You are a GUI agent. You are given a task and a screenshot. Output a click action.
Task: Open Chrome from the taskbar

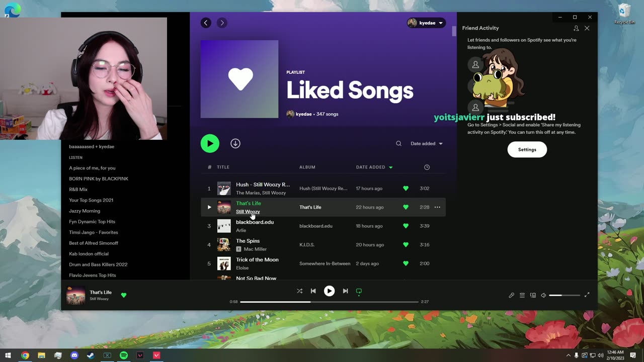(25, 355)
